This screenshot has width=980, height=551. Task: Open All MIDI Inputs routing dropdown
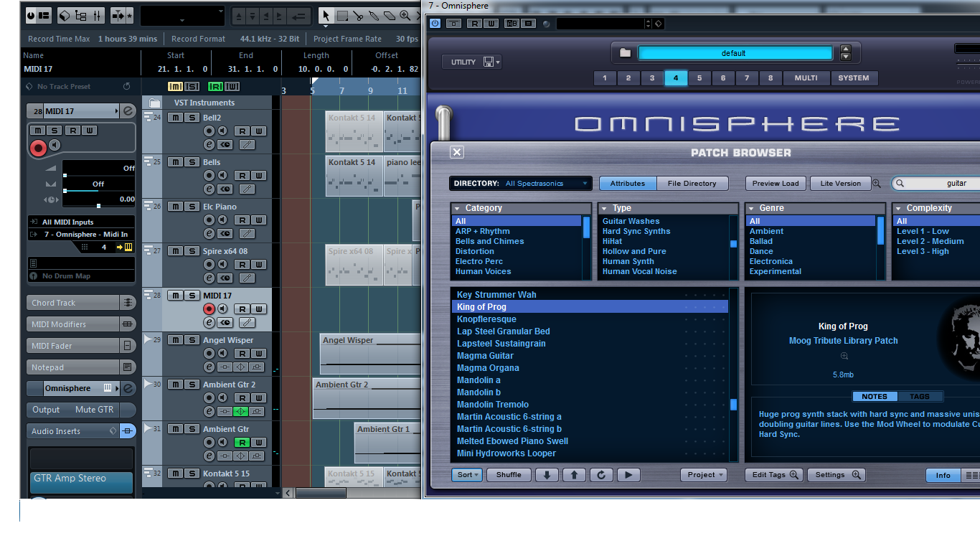[x=81, y=222]
